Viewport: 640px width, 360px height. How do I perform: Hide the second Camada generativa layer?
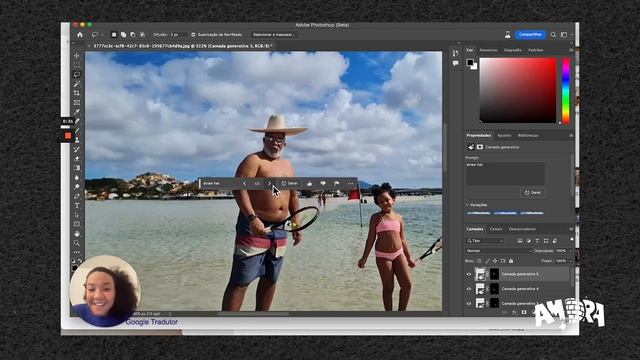pos(469,289)
